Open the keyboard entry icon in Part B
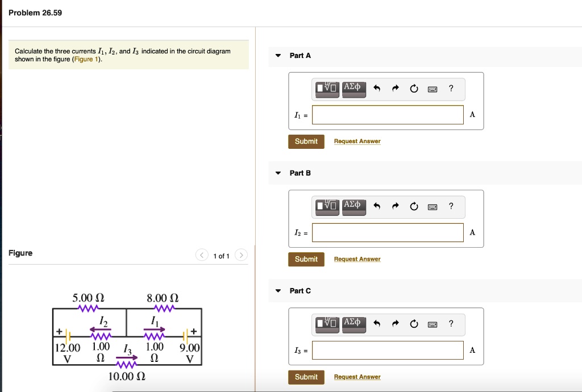Screen dimensions: 582x392 point(433,206)
